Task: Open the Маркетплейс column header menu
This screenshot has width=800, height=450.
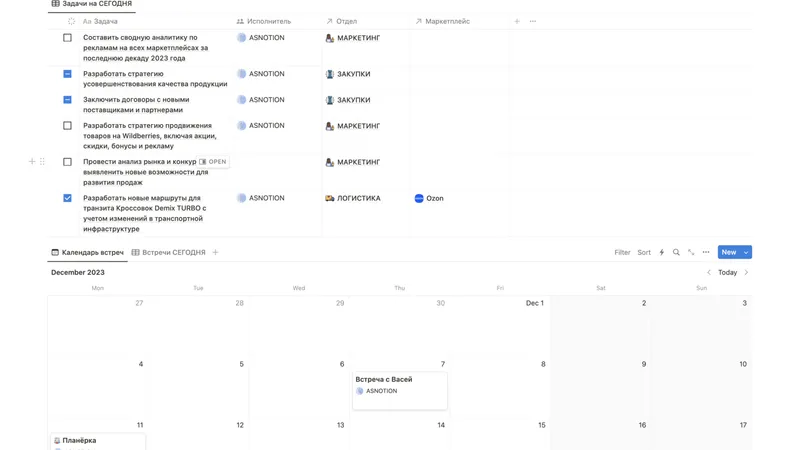Action: [442, 21]
